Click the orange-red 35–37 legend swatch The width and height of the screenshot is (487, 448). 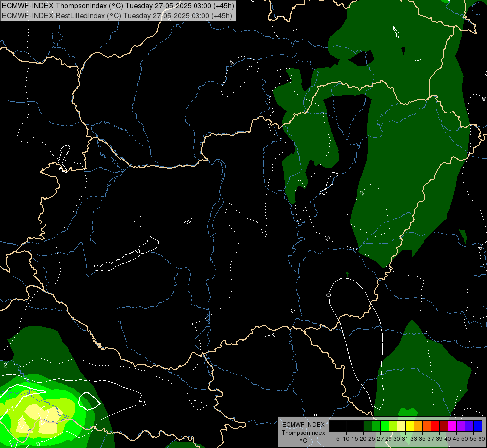(427, 426)
